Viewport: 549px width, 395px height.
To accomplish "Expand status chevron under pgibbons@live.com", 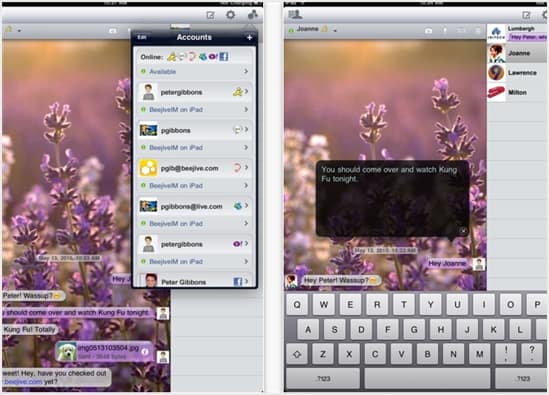I will tap(246, 223).
